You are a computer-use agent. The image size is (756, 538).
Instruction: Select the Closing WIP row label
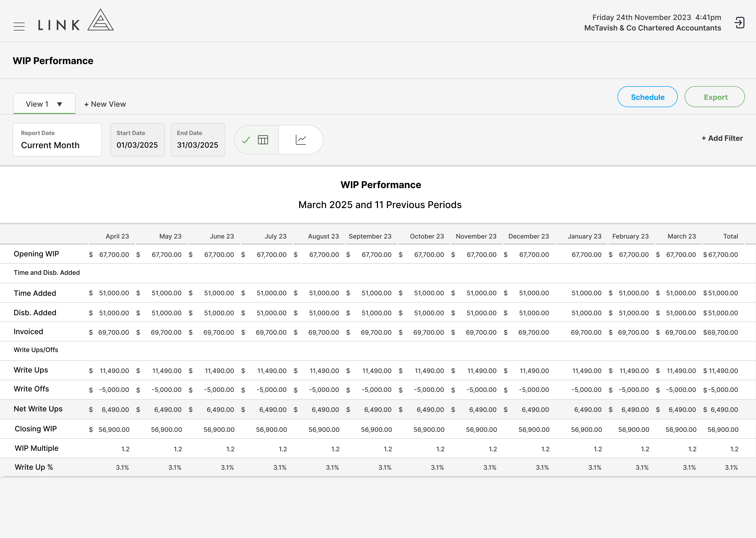[36, 429]
